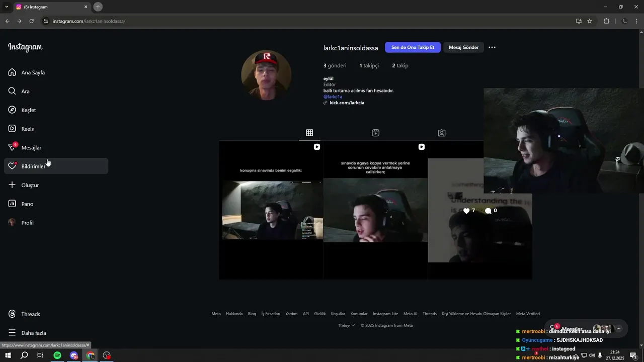View larkc1aninsoldassa profile picture
644x362 pixels.
point(266,75)
